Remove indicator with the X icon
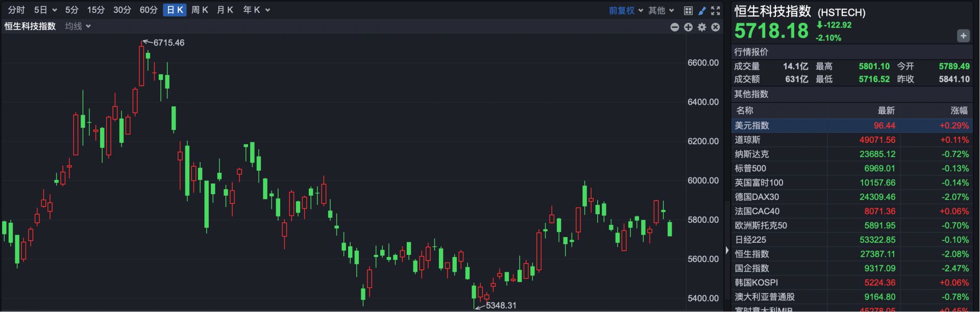This screenshot has width=980, height=312. pos(716,27)
